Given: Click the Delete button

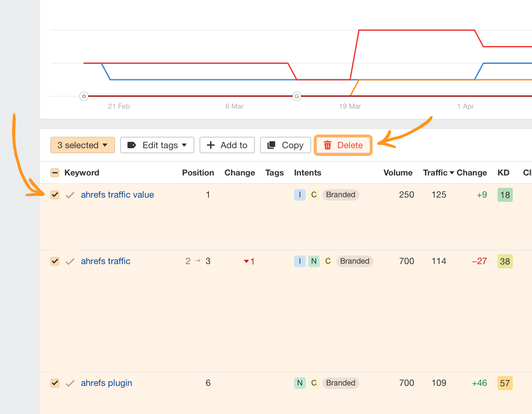Looking at the screenshot, I should pos(343,145).
